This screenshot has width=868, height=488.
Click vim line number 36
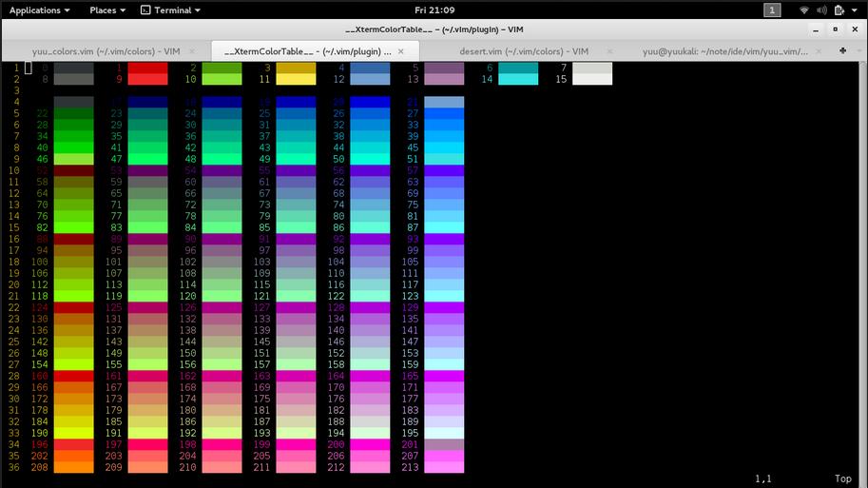click(x=13, y=467)
